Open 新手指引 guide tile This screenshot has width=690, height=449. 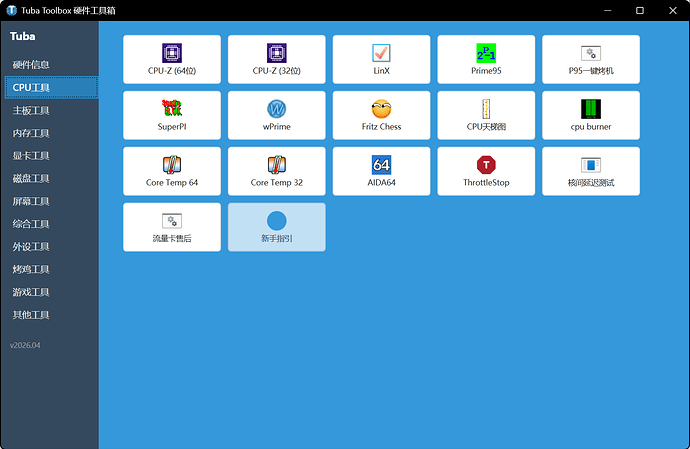(277, 227)
